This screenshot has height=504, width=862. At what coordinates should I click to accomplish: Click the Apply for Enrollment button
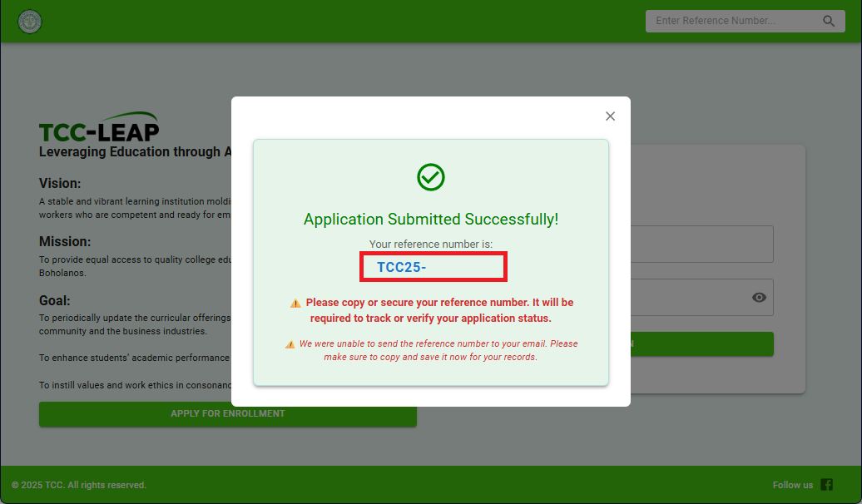[x=228, y=413]
